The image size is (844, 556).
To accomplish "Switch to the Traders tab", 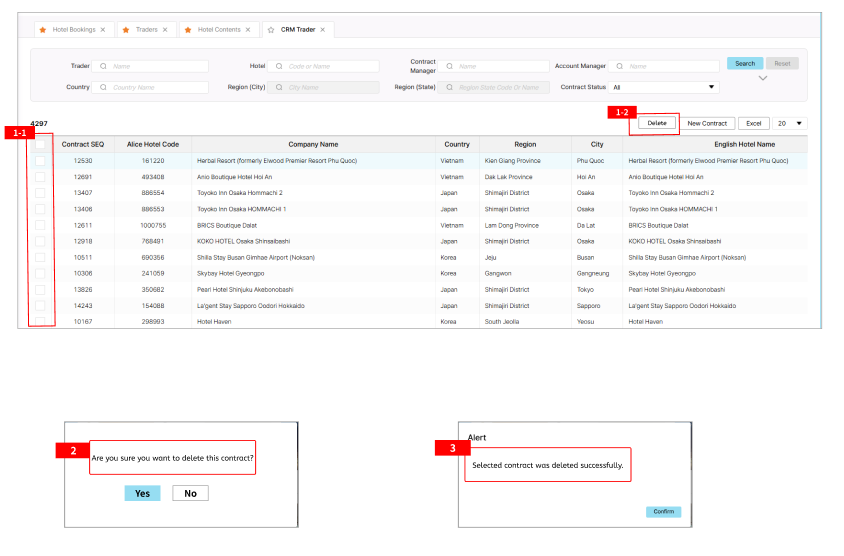I will click(146, 30).
